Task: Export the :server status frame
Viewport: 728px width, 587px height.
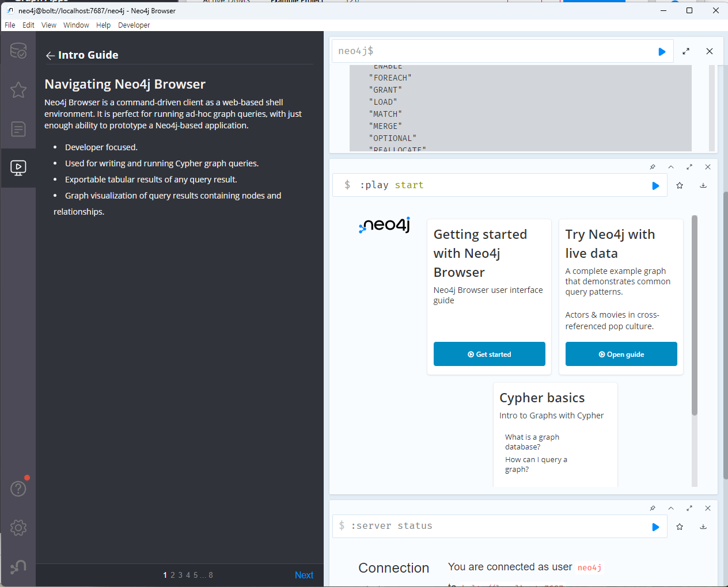Action: pyautogui.click(x=703, y=527)
